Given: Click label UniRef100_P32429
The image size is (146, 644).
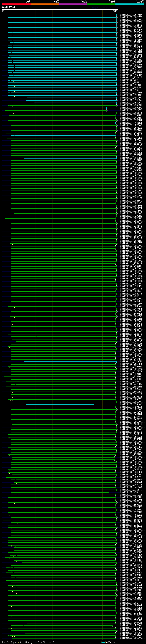Looking at the screenshot, I should pos(131,238).
